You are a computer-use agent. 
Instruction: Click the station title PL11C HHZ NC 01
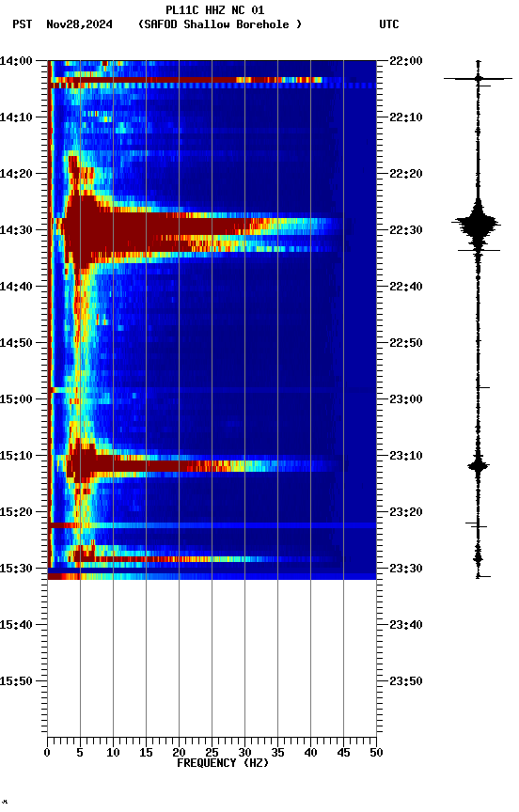[214, 10]
